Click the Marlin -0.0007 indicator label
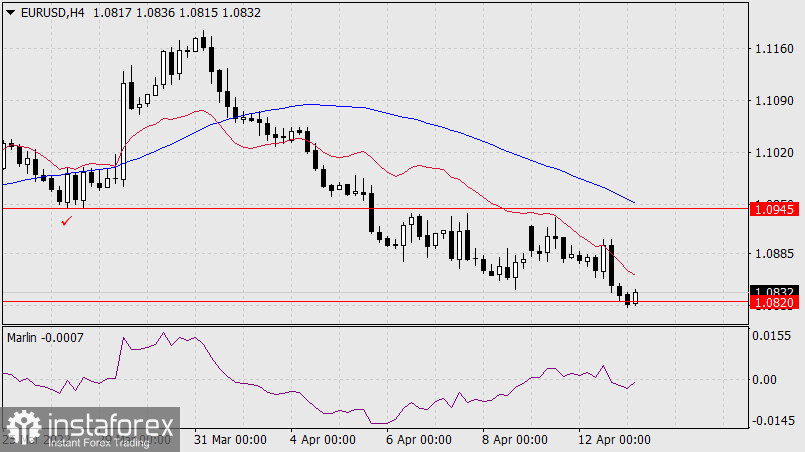This screenshot has height=452, width=805. pos(45,337)
